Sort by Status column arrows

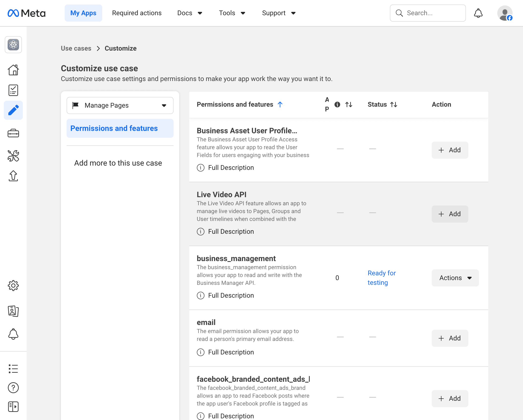(393, 105)
